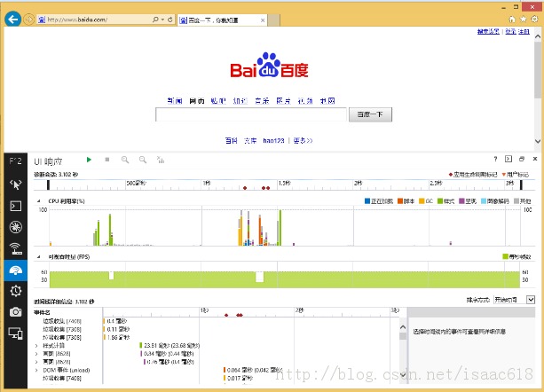Open the 新闻 link on Baidu
Image resolution: width=544 pixels, height=392 pixels.
175,101
